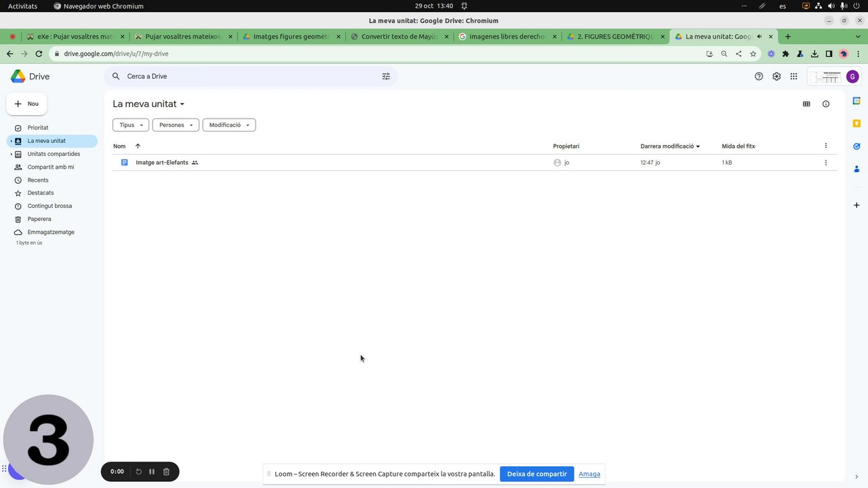Open the Persones filter dropdown
868x488 pixels.
[x=176, y=125]
